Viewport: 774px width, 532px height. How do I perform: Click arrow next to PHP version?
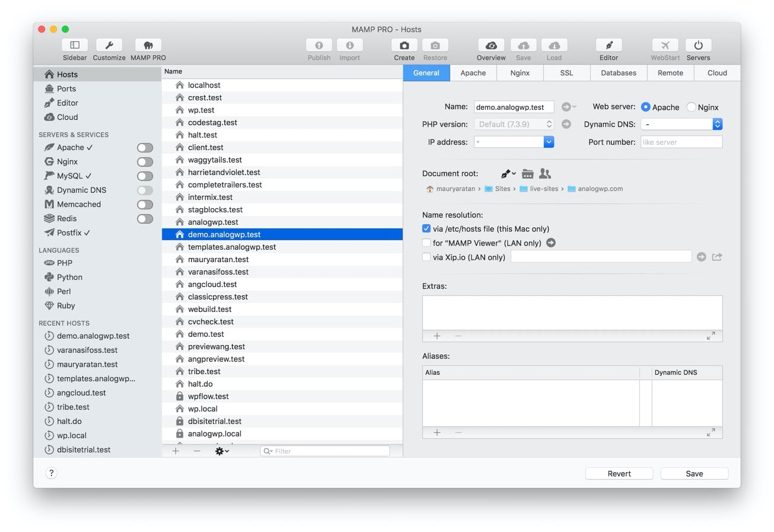(566, 124)
